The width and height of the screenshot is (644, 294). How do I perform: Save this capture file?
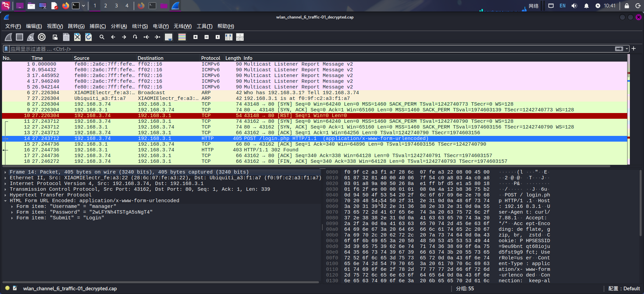pyautogui.click(x=66, y=37)
